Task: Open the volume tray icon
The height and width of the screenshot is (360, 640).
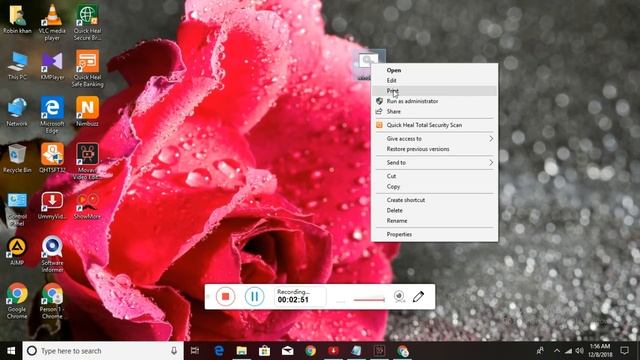Action: point(579,351)
